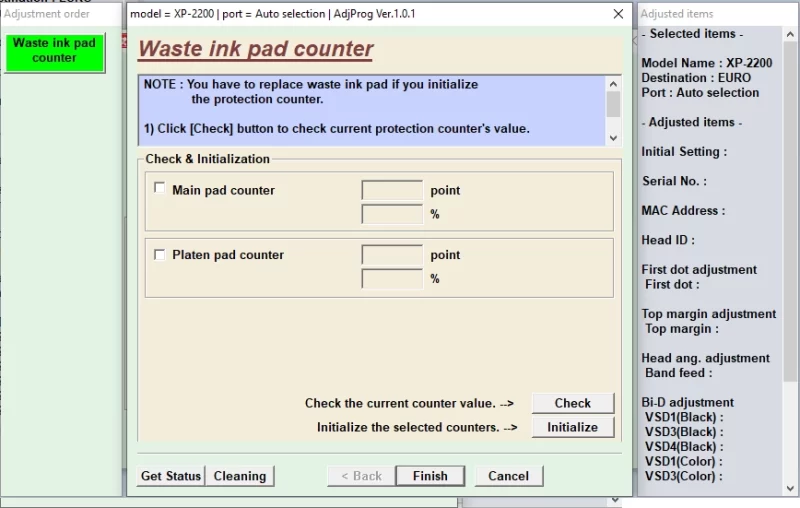Click the Adjusted items panel scrollbar thumb
Screen dimensions: 800x508
pyautogui.click(x=790, y=212)
